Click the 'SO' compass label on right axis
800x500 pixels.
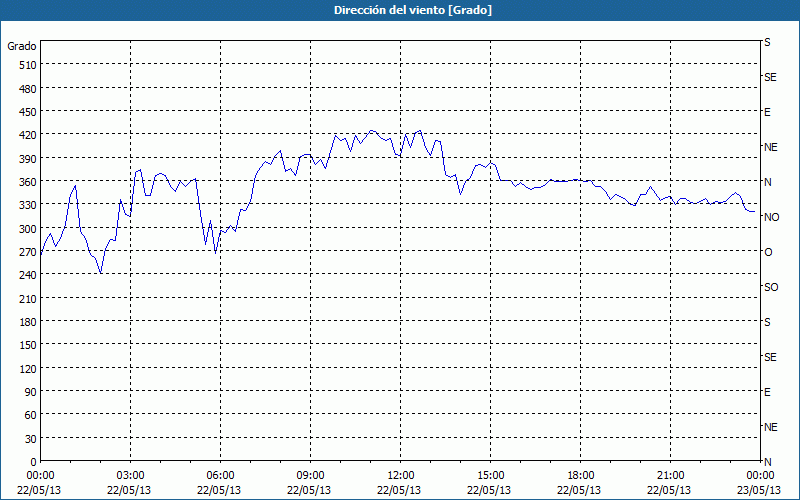[771, 288]
